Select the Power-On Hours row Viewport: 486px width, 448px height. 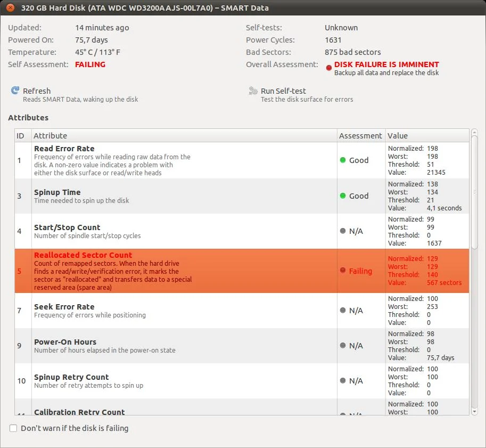(x=242, y=346)
